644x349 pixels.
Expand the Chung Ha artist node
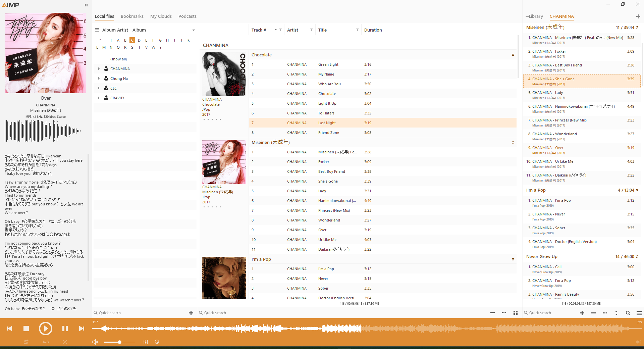coord(99,79)
